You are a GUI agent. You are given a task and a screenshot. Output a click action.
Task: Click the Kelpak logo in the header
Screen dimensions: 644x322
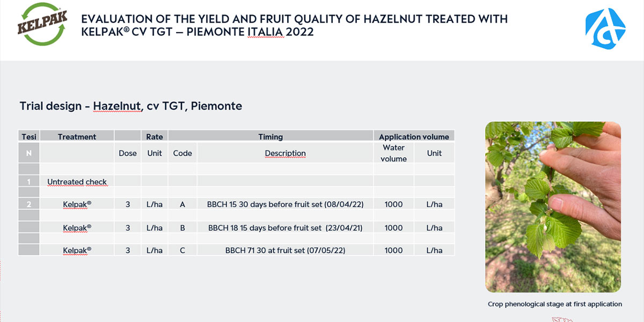[x=43, y=25]
